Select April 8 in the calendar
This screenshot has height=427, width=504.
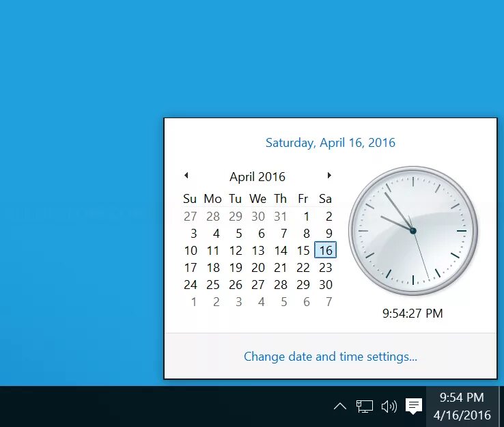[307, 234]
